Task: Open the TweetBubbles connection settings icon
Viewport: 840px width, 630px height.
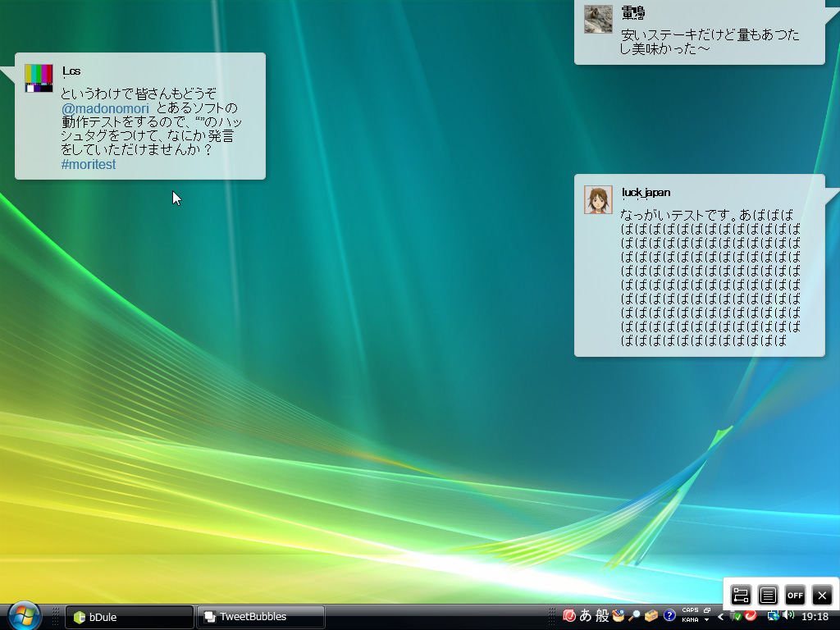Action: (x=740, y=596)
